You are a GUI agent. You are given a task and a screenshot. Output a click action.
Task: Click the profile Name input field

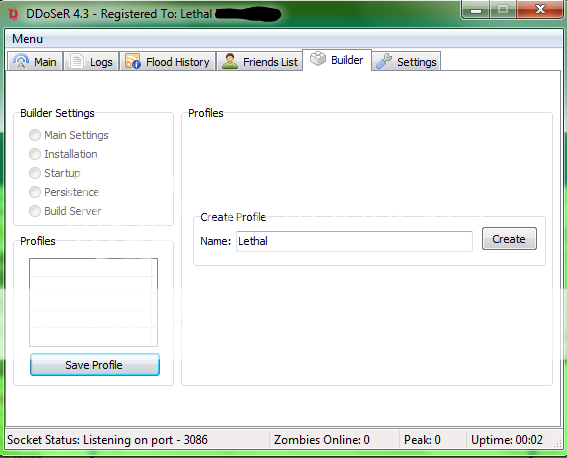click(x=354, y=241)
